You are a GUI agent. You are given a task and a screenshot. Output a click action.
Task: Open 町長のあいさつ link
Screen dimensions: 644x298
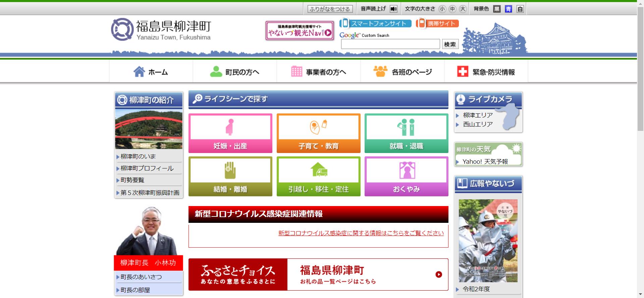[x=141, y=277]
